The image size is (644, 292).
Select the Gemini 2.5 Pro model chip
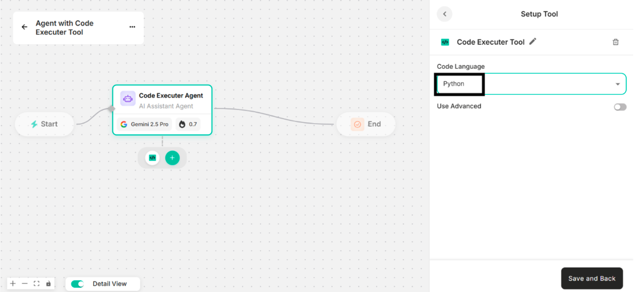[145, 124]
